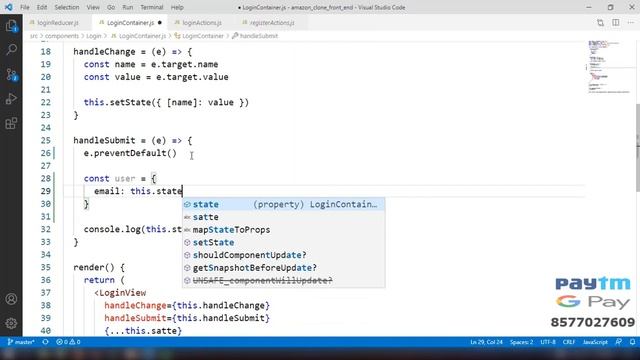
Task: Open the Run menu
Action: [127, 7]
